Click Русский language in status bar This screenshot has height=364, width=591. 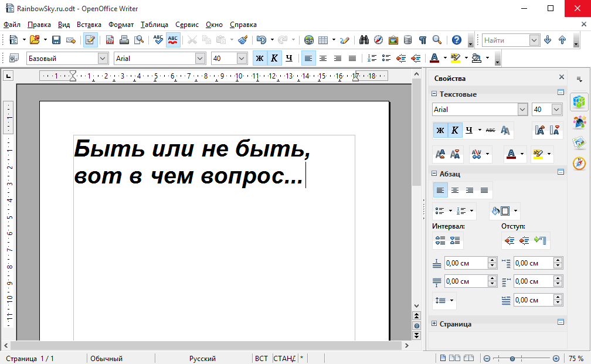pos(202,358)
